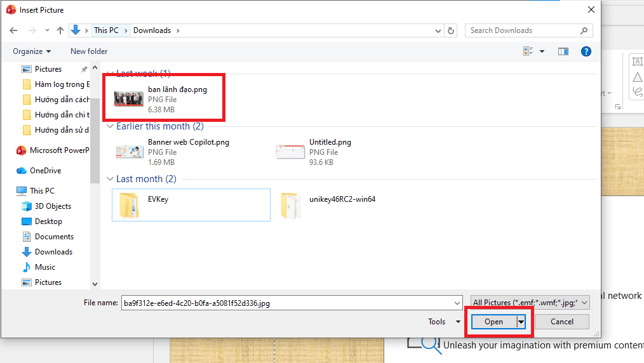Collapse the Last month group
This screenshot has height=363, width=644.
coord(110,179)
